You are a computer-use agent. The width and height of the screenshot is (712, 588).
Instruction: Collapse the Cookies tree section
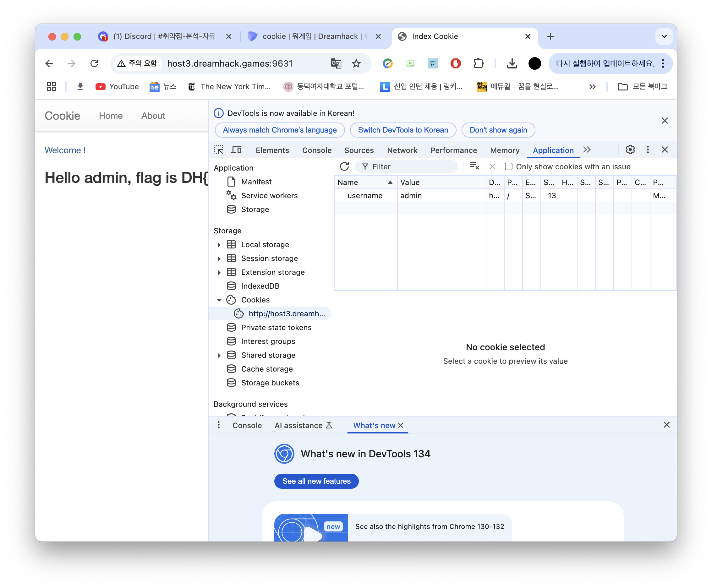point(219,300)
